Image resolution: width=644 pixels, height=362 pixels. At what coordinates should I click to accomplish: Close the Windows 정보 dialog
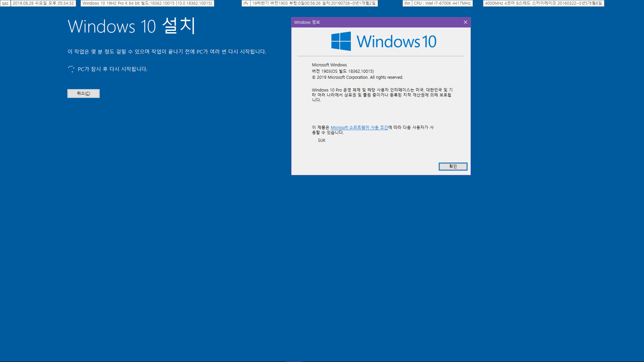pyautogui.click(x=465, y=22)
